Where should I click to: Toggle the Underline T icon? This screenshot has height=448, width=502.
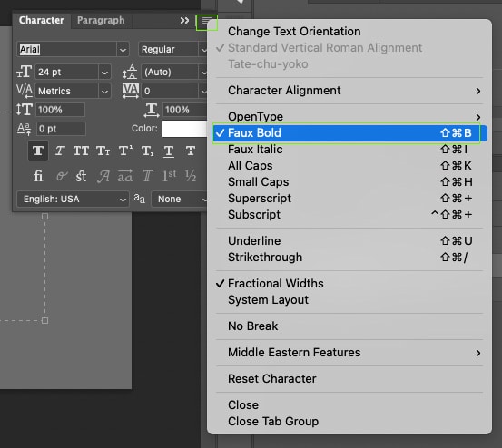point(169,151)
